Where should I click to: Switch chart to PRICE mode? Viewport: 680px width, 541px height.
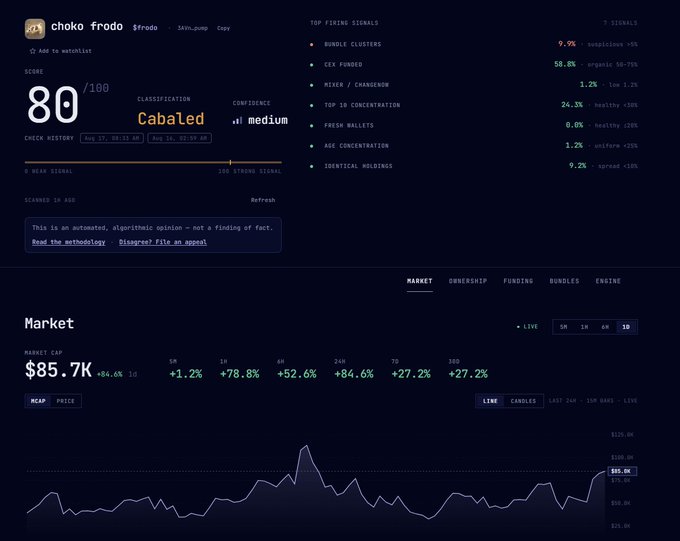[x=65, y=401]
